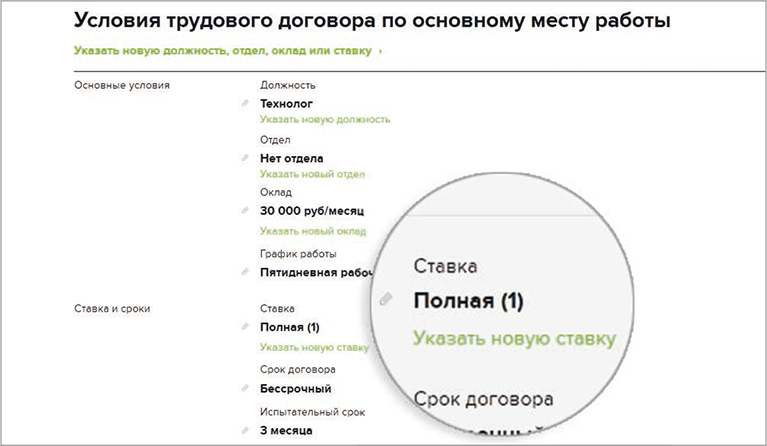Click the magnified Указать новую ставку link
This screenshot has width=767, height=446.
[x=514, y=338]
